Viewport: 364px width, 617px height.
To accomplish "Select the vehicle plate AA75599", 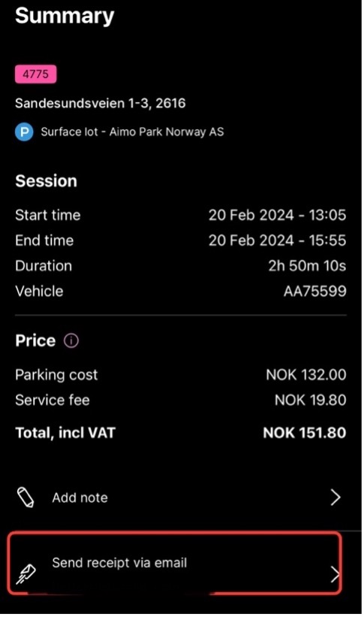I will pyautogui.click(x=315, y=291).
